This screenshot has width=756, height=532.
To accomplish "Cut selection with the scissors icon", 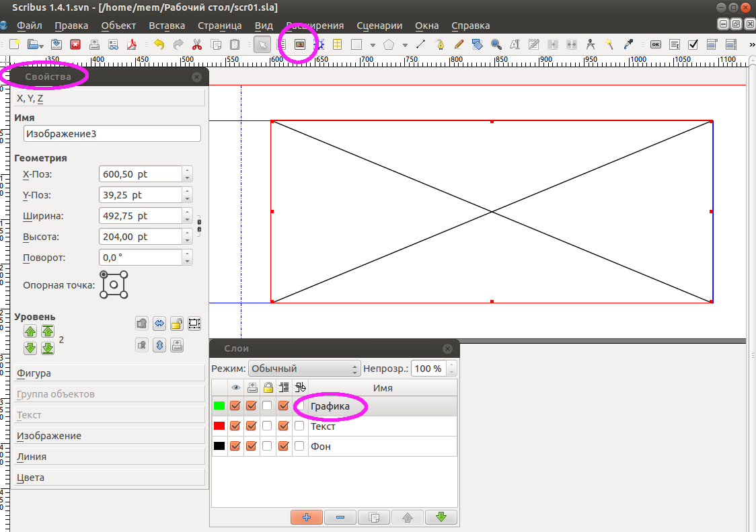I will [196, 45].
